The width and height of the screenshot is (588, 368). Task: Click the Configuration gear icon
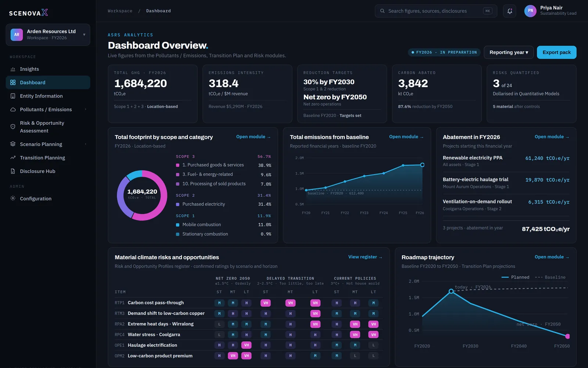(13, 198)
